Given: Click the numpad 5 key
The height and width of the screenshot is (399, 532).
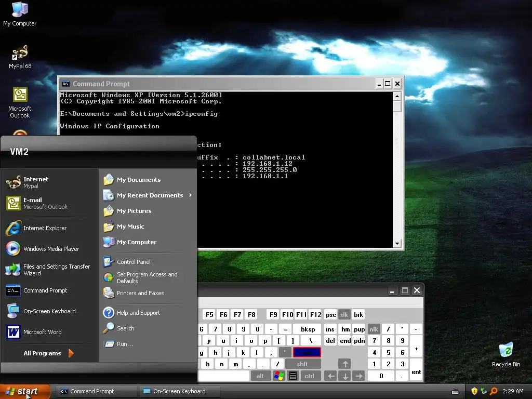Looking at the screenshot, I should coord(389,352).
